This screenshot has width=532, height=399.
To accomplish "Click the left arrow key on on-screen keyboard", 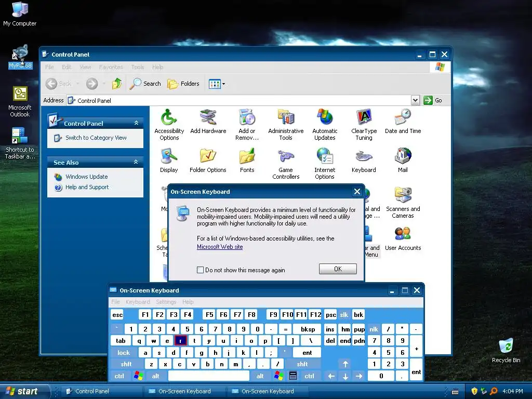I will (331, 376).
